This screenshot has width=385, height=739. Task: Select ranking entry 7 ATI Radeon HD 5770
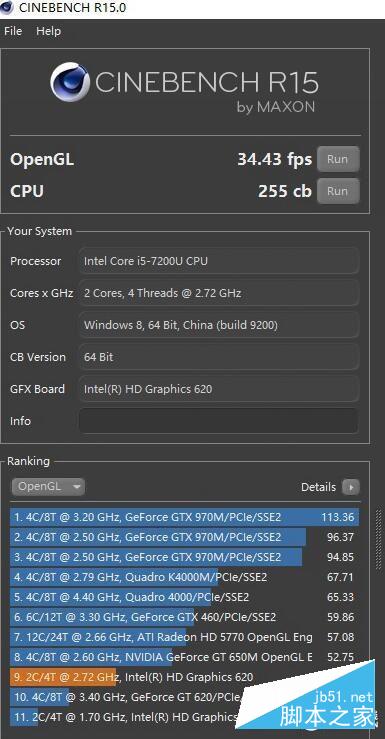pos(184,637)
